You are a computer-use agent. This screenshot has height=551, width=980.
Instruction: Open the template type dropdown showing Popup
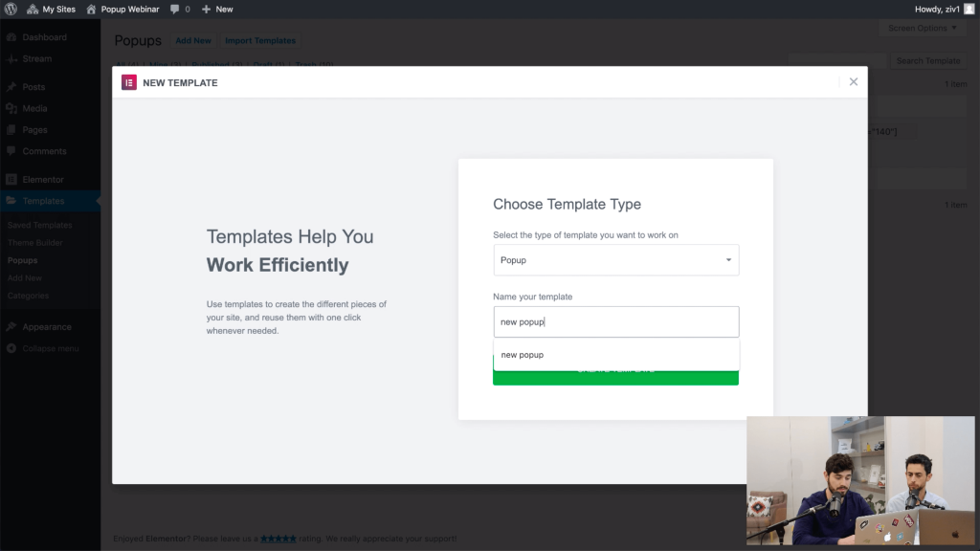point(615,260)
